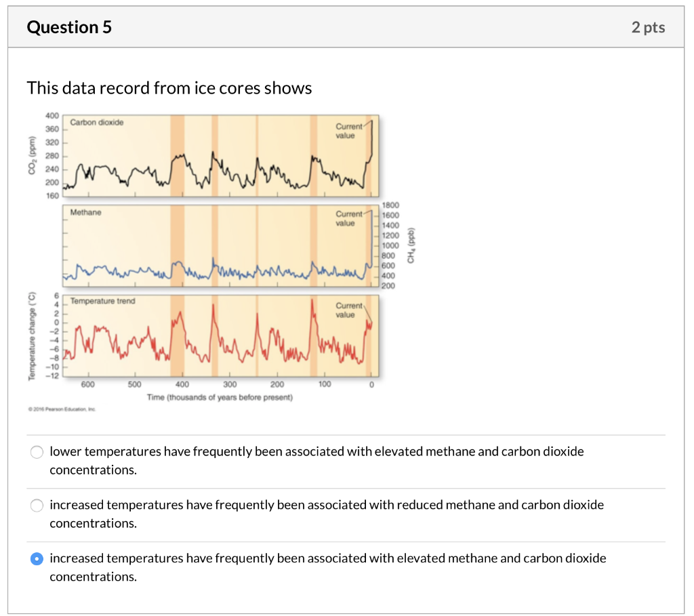Click the 2 pts label

(x=648, y=28)
